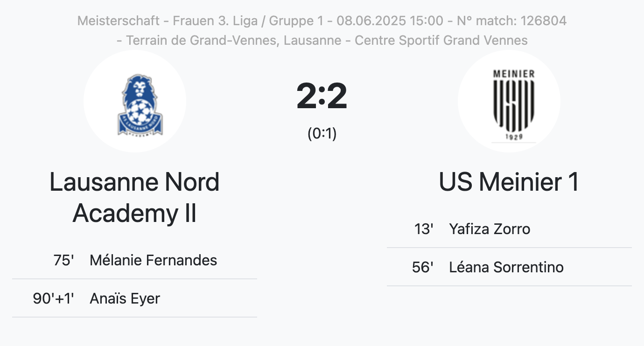Select scorer Léana Sorrentino
The height and width of the screenshot is (346, 644).
click(x=506, y=267)
